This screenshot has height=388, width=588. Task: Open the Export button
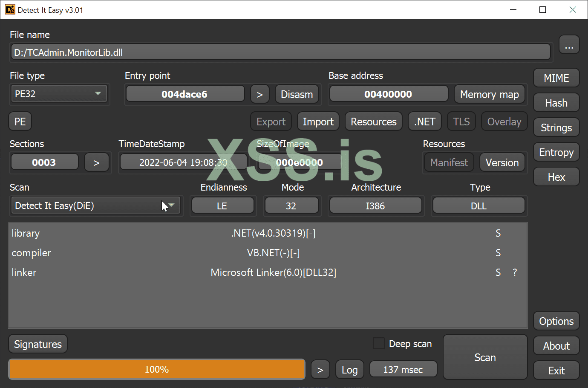271,122
